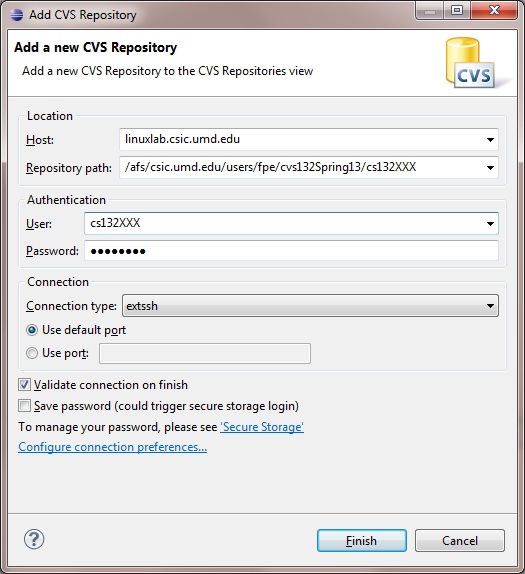Close the dialog with the X button
The height and width of the screenshot is (574, 525).
pos(494,11)
